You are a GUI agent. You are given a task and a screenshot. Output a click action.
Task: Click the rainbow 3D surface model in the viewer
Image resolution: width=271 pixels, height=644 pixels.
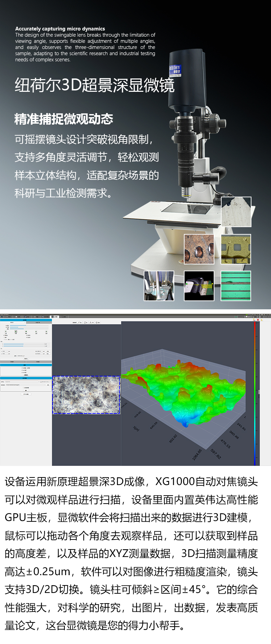pos(185,392)
